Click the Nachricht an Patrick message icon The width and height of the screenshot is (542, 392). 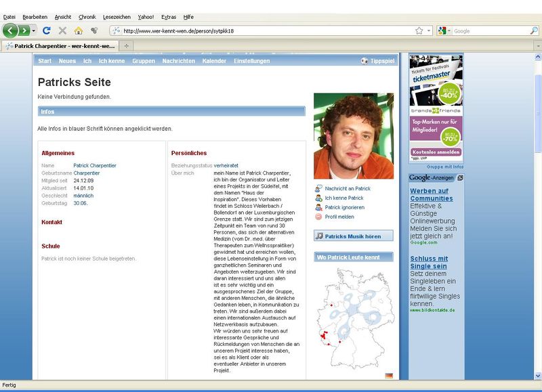[318, 188]
